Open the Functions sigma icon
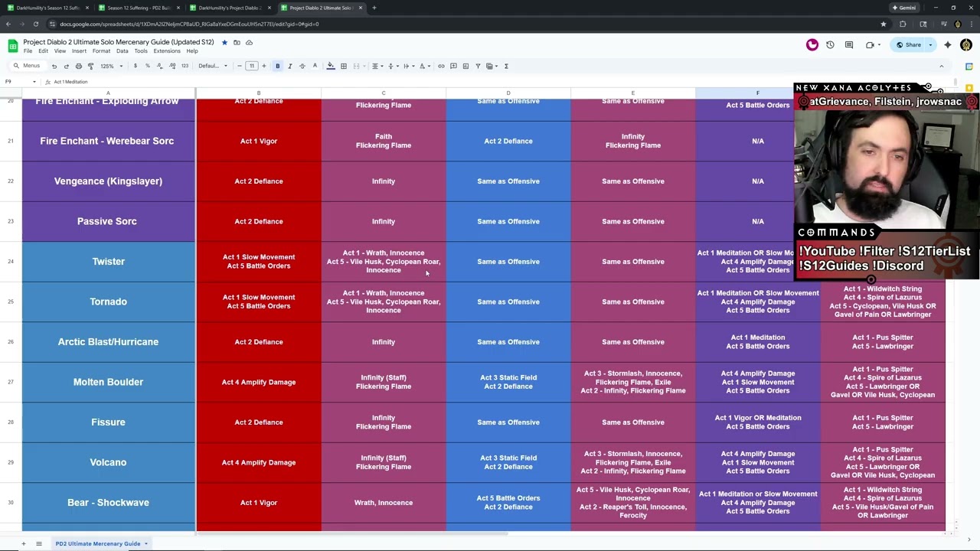Image resolution: width=980 pixels, height=551 pixels. [506, 66]
